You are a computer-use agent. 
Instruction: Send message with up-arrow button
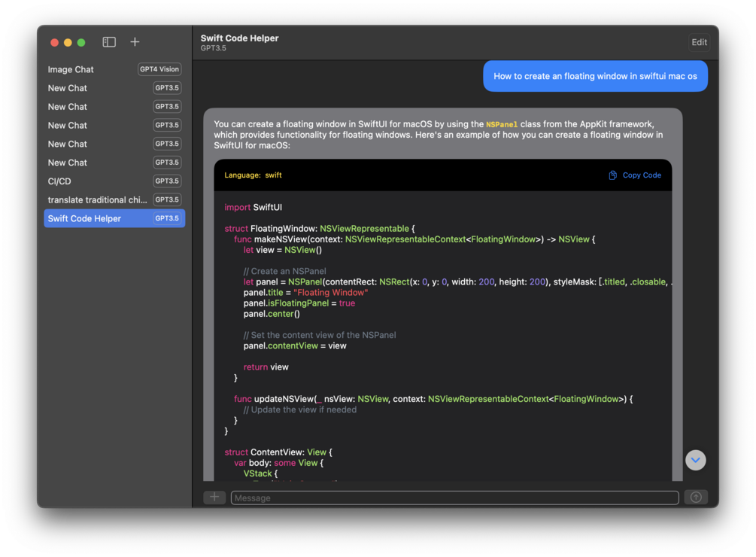[x=696, y=498]
